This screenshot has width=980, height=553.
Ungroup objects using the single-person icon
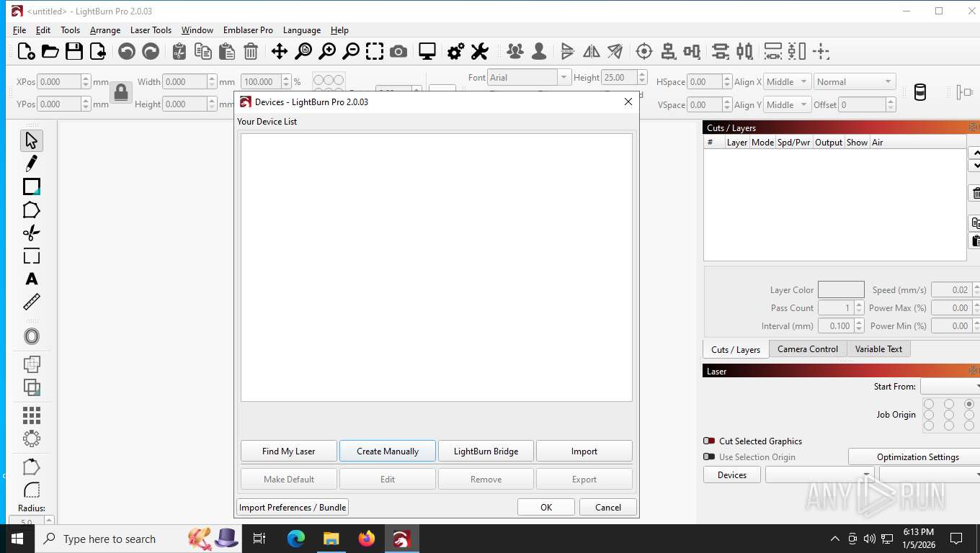[539, 51]
